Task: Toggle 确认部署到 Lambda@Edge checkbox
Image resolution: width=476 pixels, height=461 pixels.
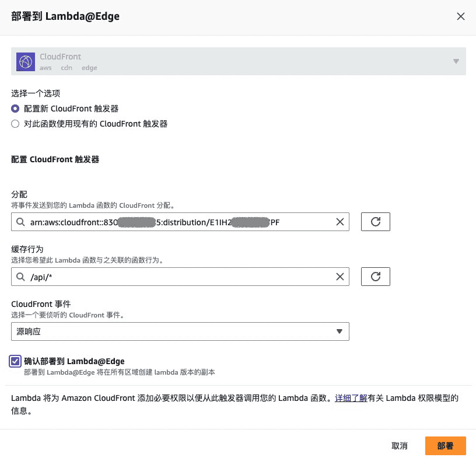Action: pyautogui.click(x=15, y=361)
